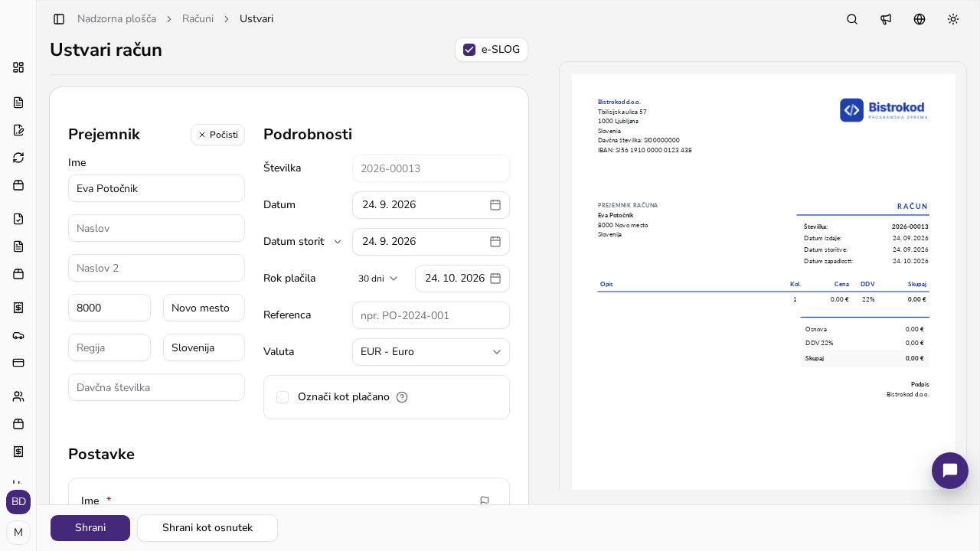Screen dimensions: 980x551
Task: Open the document-with-checkmark sidebar icon
Action: pyautogui.click(x=18, y=219)
